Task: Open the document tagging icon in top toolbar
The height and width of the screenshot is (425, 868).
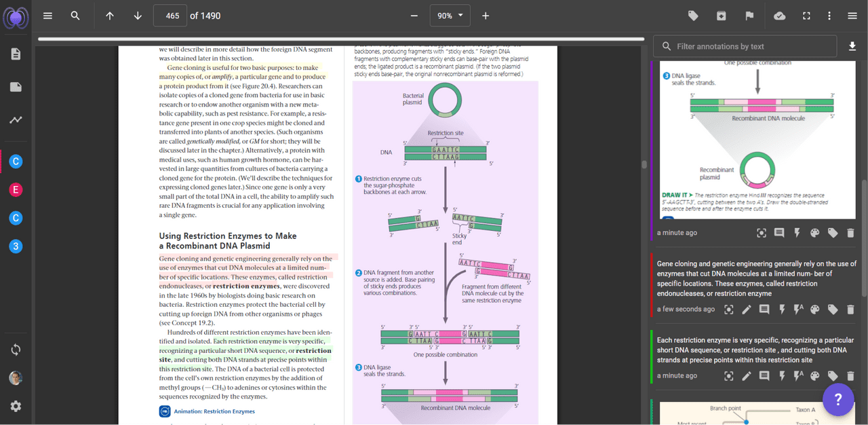Action: pyautogui.click(x=693, y=16)
